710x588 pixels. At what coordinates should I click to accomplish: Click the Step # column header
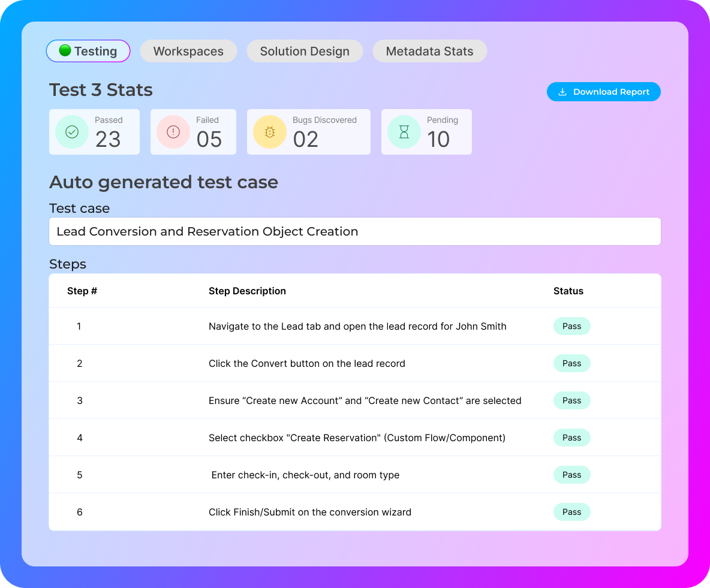(x=82, y=291)
